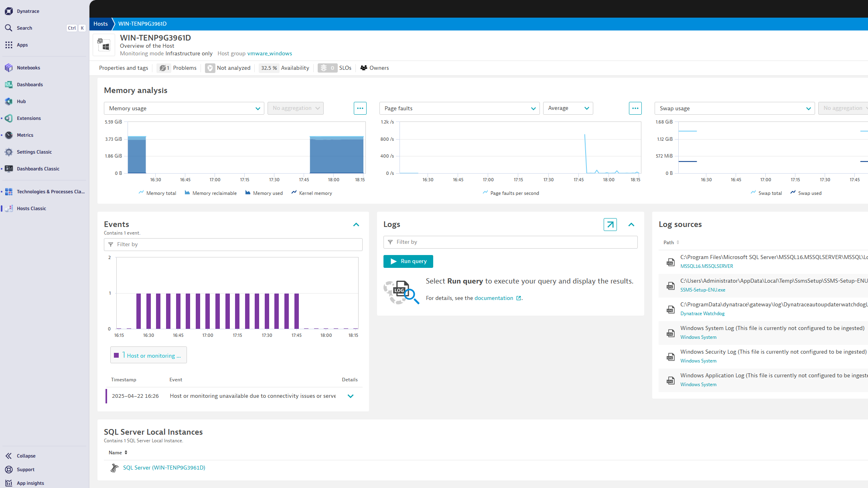This screenshot has width=868, height=488.
Task: Sort SQL Server instances by Name
Action: click(x=118, y=452)
